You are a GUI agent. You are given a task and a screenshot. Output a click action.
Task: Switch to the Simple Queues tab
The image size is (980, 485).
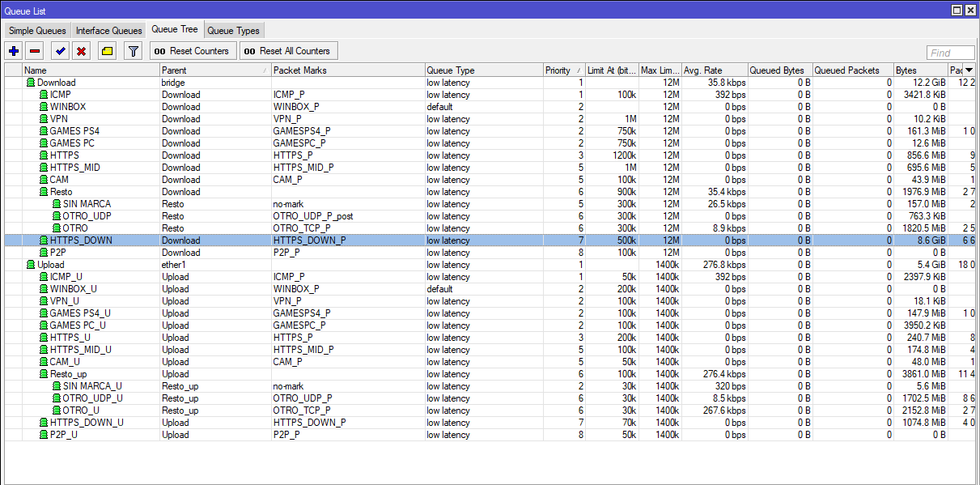pos(37,31)
